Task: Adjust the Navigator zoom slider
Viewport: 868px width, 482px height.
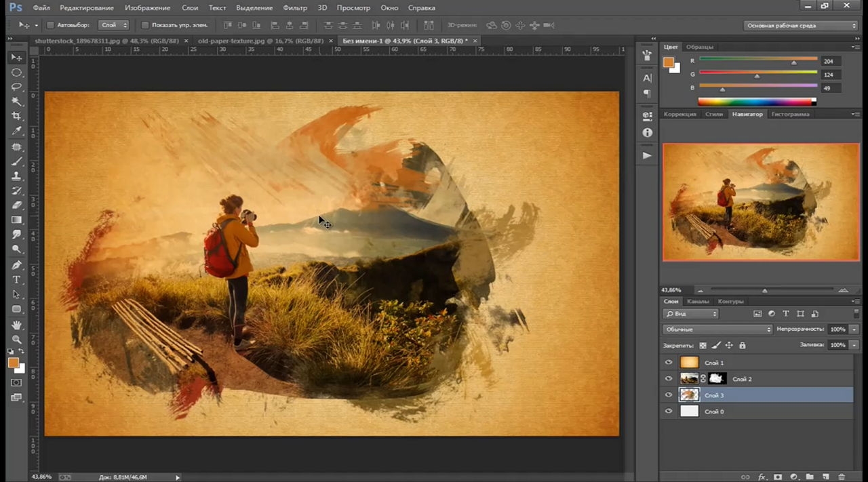Action: coord(764,291)
